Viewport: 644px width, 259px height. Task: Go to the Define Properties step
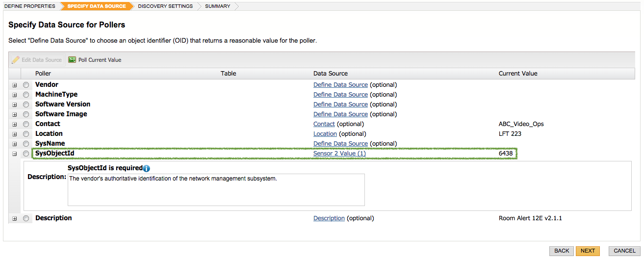pos(30,6)
